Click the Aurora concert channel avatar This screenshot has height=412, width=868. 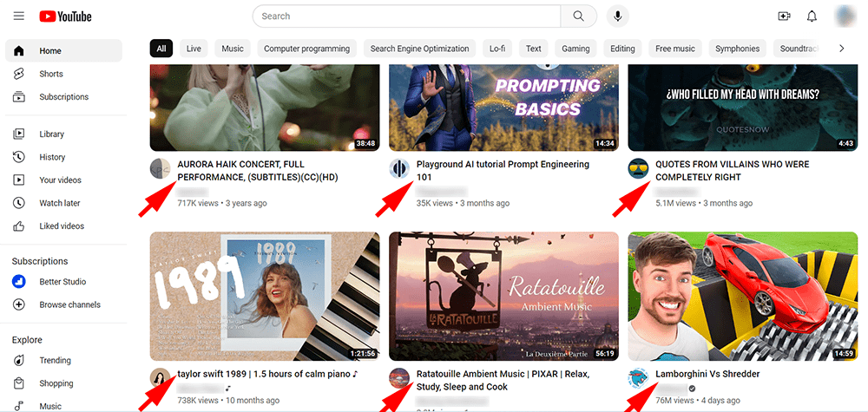[160, 168]
